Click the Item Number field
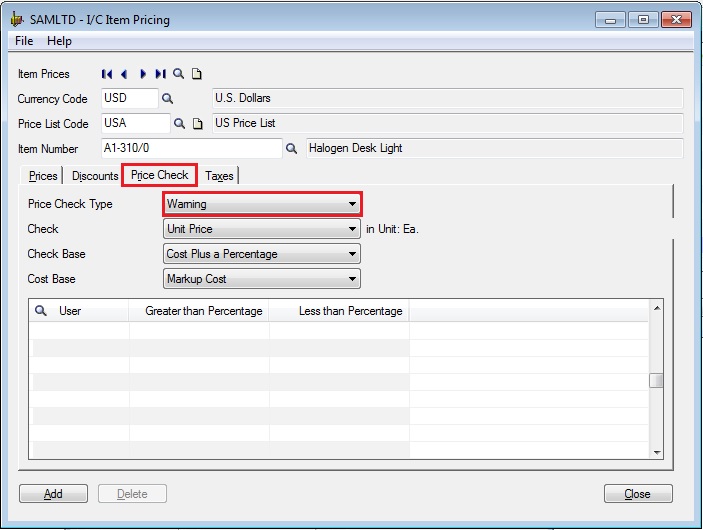The height and width of the screenshot is (530, 703). (x=192, y=148)
